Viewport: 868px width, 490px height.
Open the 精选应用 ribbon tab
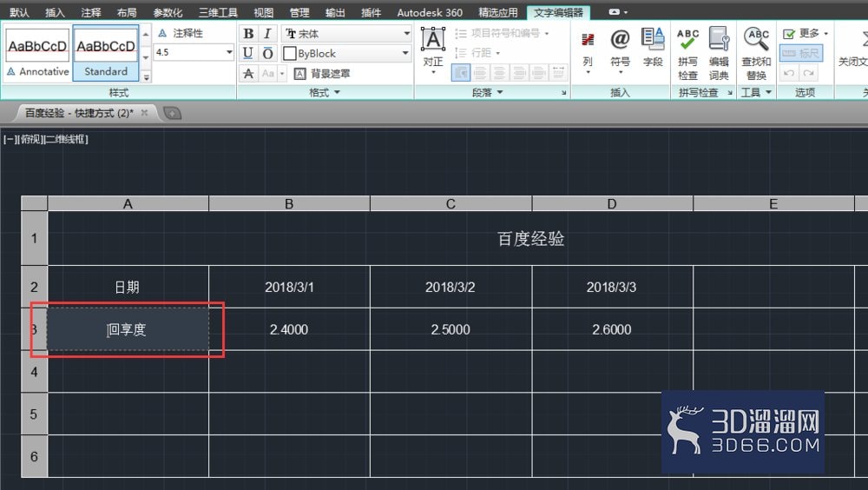click(498, 12)
